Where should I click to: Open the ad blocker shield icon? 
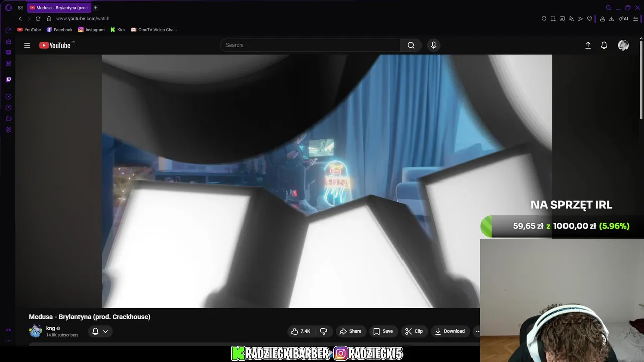562,19
